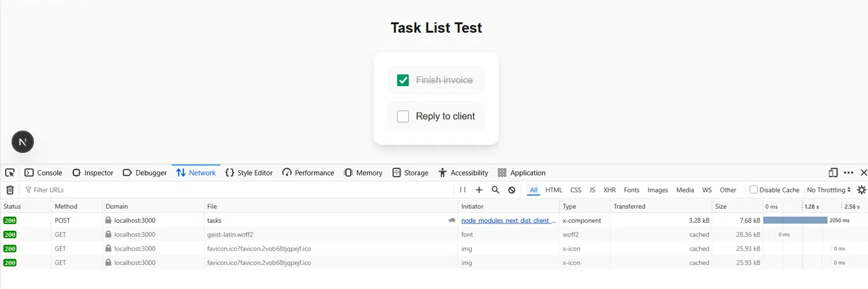Viewport: 868px width, 289px height.
Task: Click the Next.js dev indicator badge
Action: 23,142
